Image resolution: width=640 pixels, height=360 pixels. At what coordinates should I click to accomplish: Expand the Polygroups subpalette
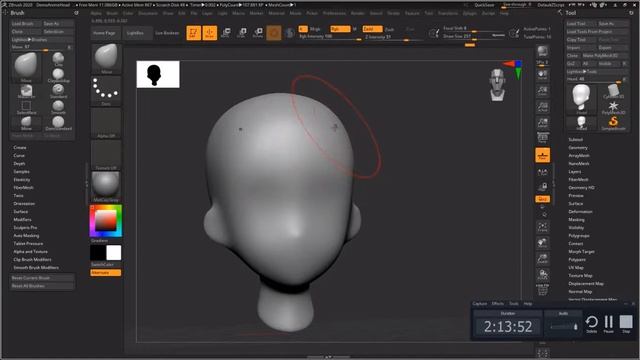pyautogui.click(x=579, y=236)
